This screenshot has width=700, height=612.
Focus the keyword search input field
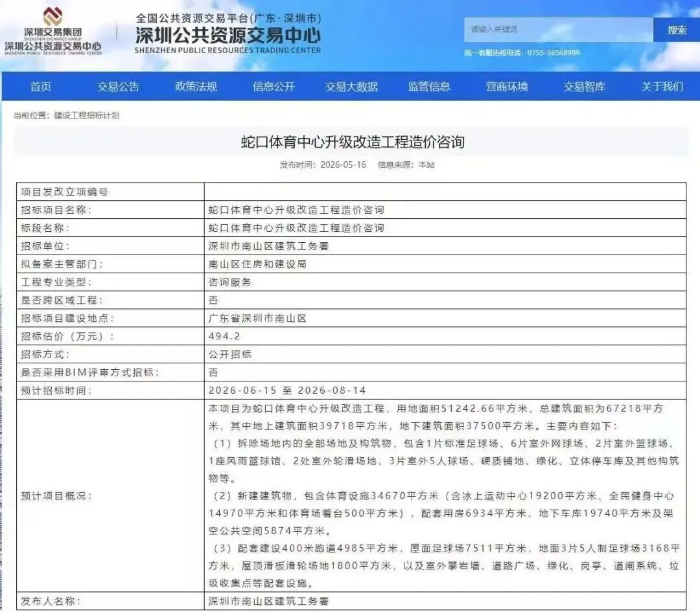559,29
